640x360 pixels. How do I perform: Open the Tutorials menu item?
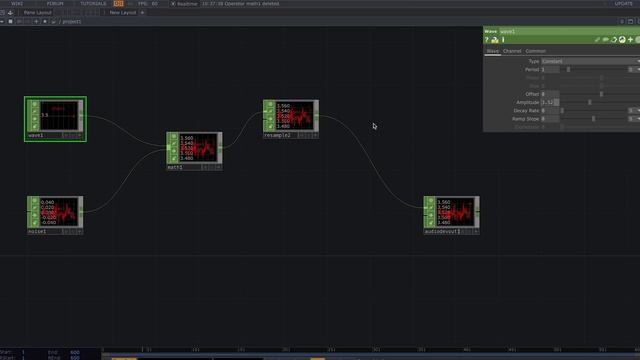[93, 3]
